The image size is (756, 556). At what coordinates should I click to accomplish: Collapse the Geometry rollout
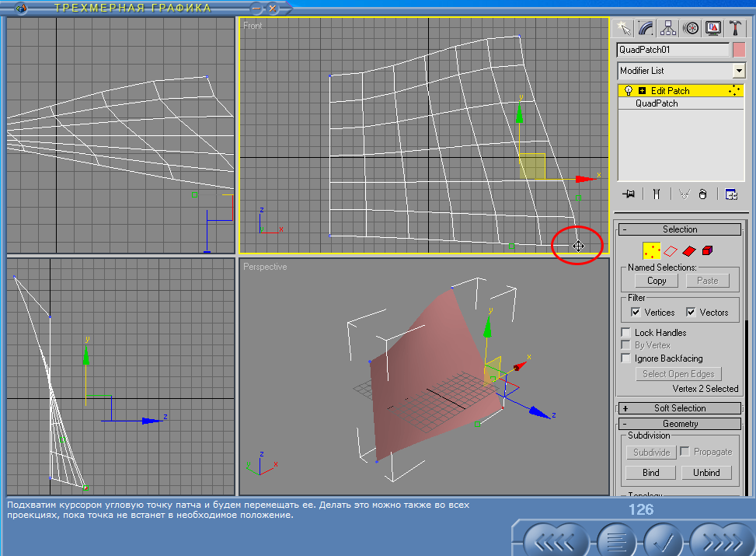tap(679, 424)
